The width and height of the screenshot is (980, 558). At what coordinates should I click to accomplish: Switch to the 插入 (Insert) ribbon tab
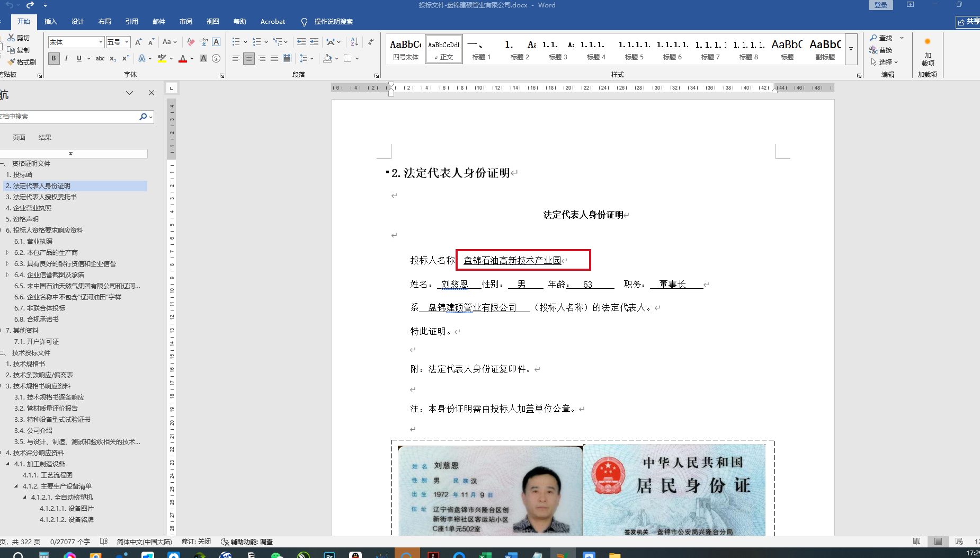click(x=50, y=22)
